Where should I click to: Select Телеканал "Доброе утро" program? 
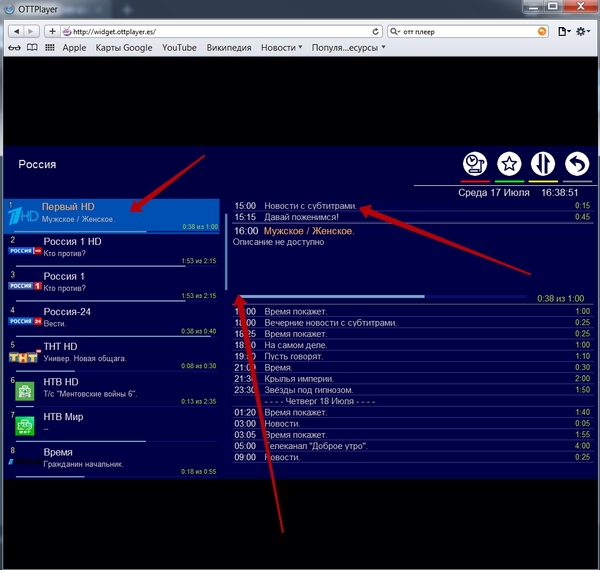(x=412, y=446)
